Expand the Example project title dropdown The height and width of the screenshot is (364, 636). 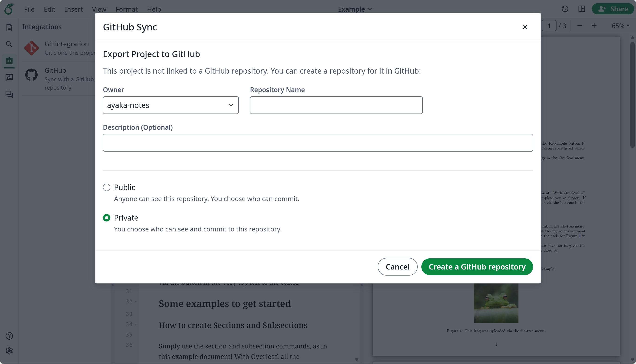click(355, 9)
